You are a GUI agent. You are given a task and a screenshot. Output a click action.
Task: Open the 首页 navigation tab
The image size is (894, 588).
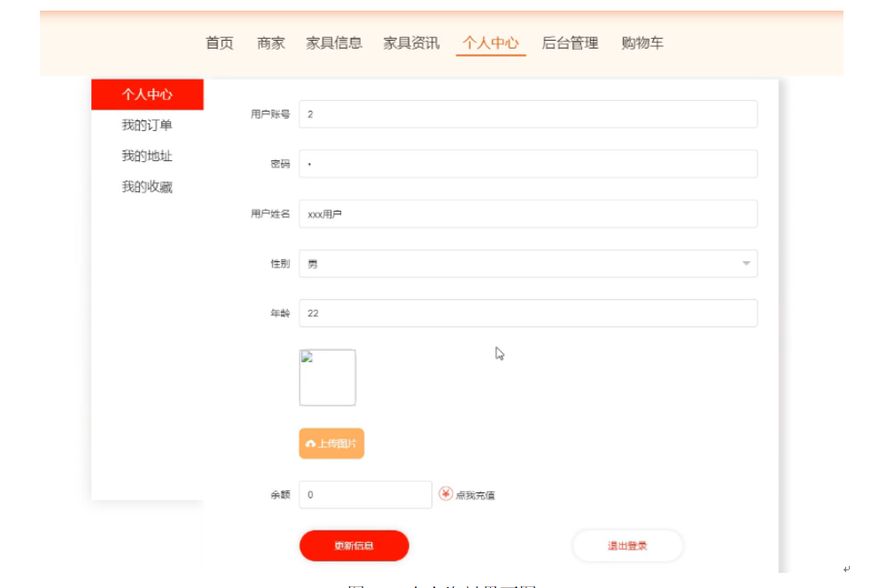pyautogui.click(x=220, y=43)
